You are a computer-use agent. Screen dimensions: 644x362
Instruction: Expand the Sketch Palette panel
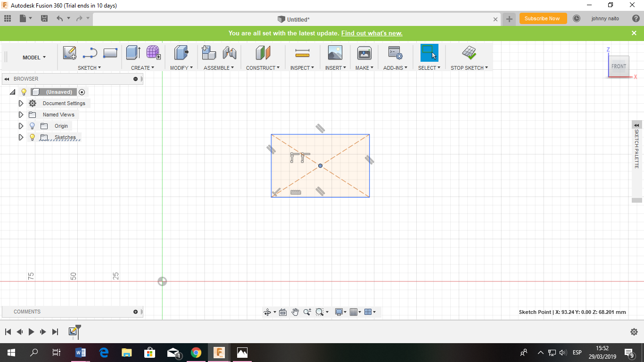click(x=636, y=125)
